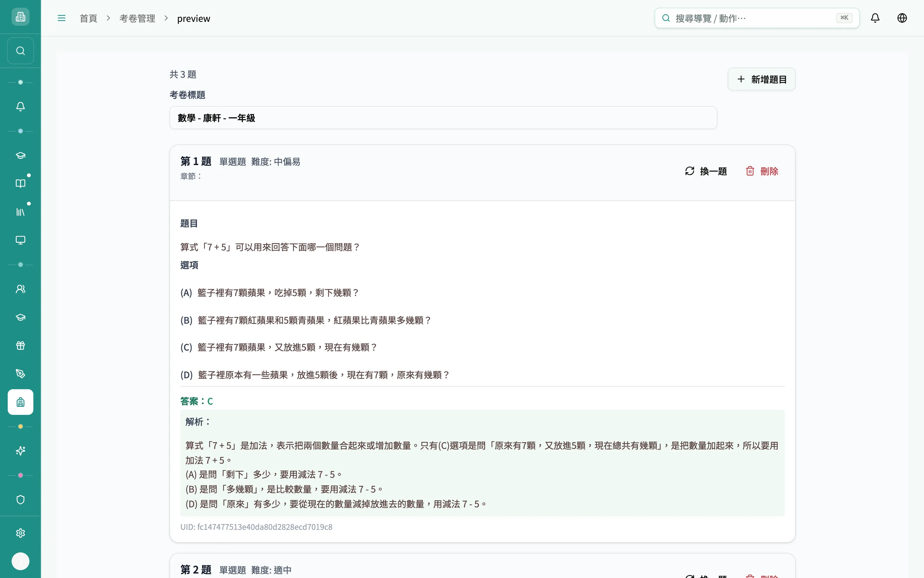Click the 第 2 題 heading
The width and height of the screenshot is (924, 578).
coord(196,570)
